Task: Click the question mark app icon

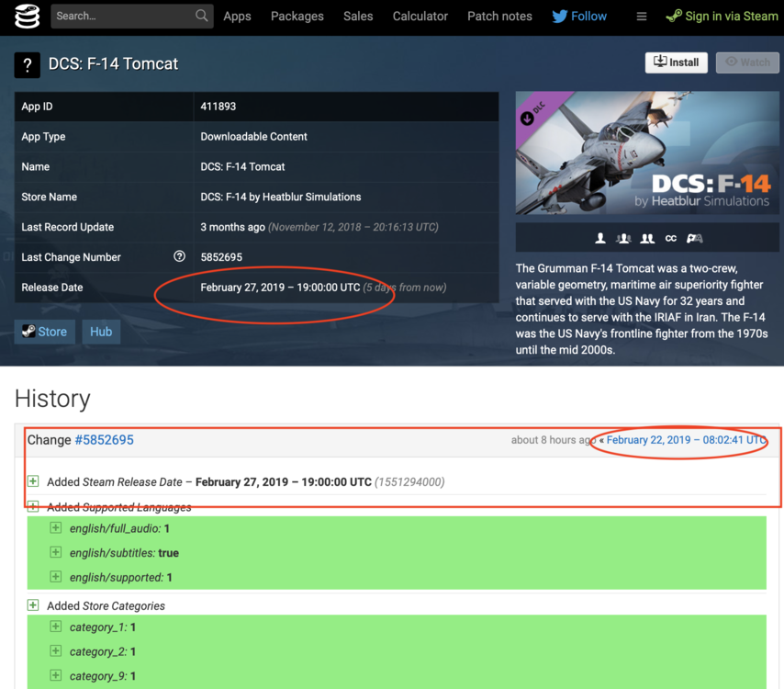Action: pos(28,65)
